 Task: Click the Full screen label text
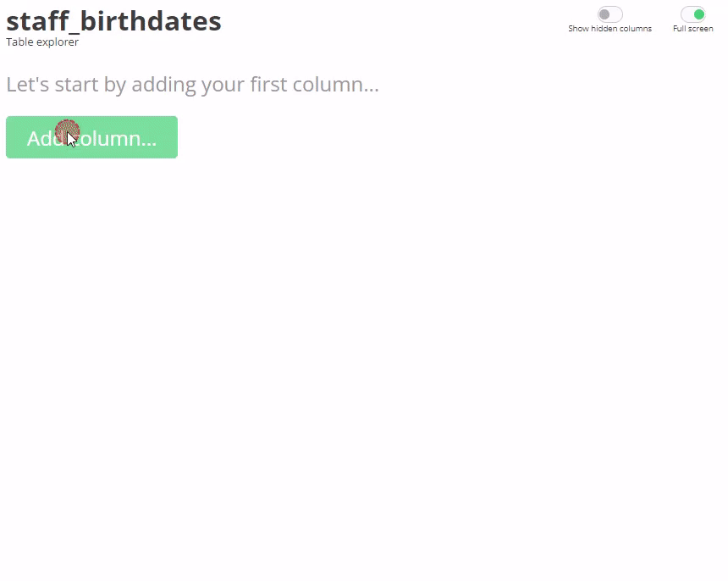pyautogui.click(x=692, y=29)
